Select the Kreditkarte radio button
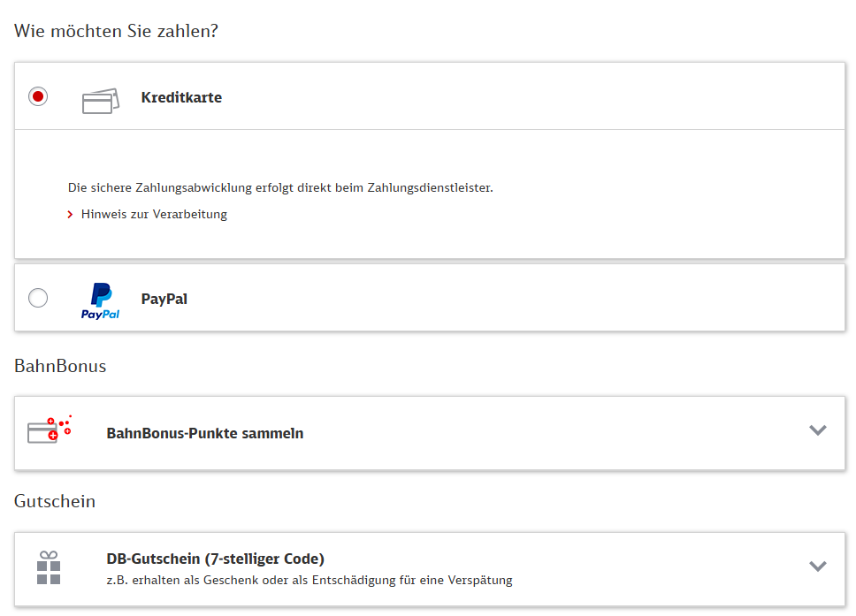Image resolution: width=856 pixels, height=616 pixels. tap(38, 96)
